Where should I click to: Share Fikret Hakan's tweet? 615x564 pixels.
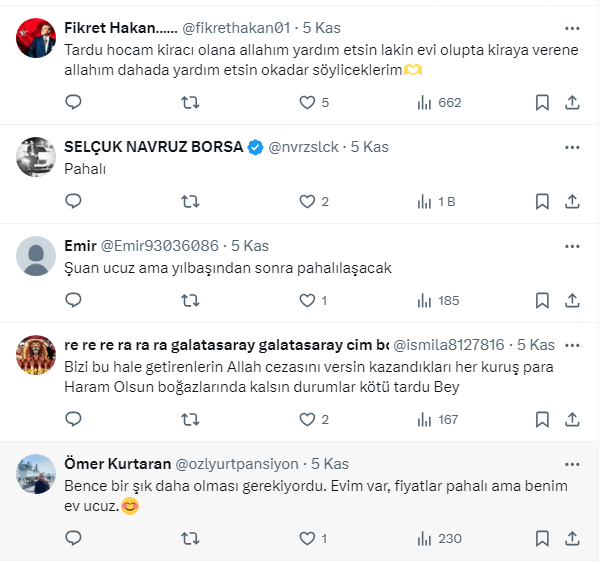click(572, 102)
